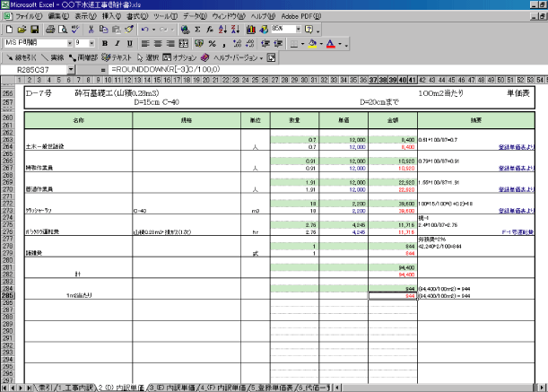Image resolution: width=548 pixels, height=392 pixels.
Task: Open borders dropdown arrow
Action: pos(302,44)
